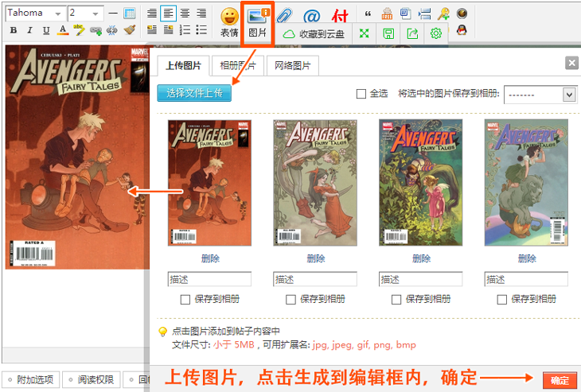The width and height of the screenshot is (581, 392).
Task: Open the font size dropdown showing 2
Action: click(x=86, y=14)
